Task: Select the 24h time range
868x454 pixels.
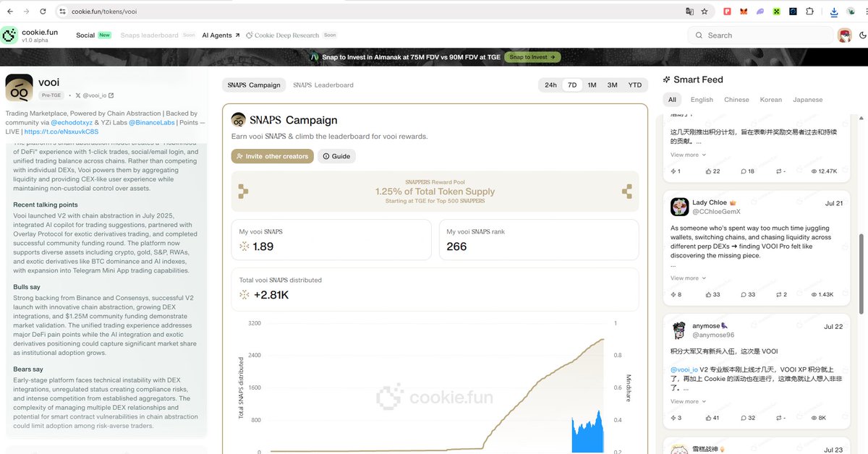Action: pyautogui.click(x=550, y=85)
